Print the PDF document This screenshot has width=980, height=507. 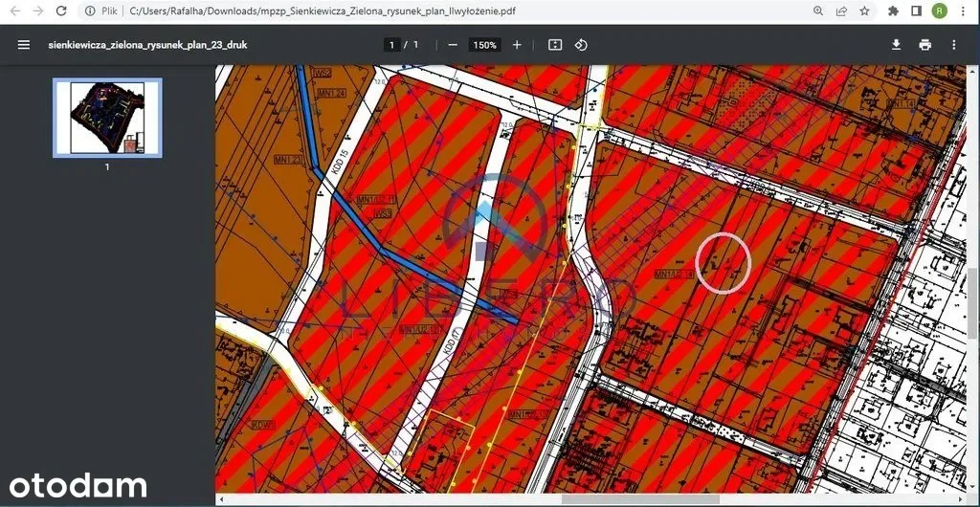[924, 45]
